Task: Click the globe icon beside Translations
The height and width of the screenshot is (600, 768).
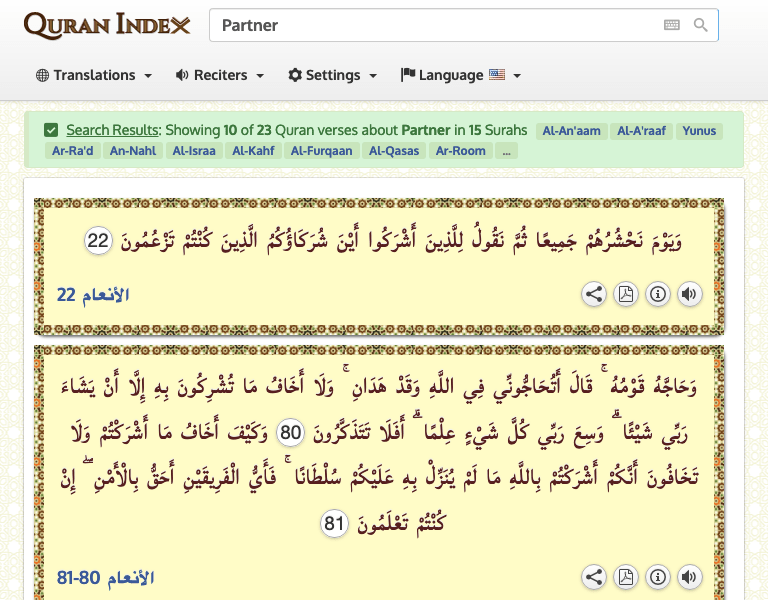Action: [x=43, y=75]
